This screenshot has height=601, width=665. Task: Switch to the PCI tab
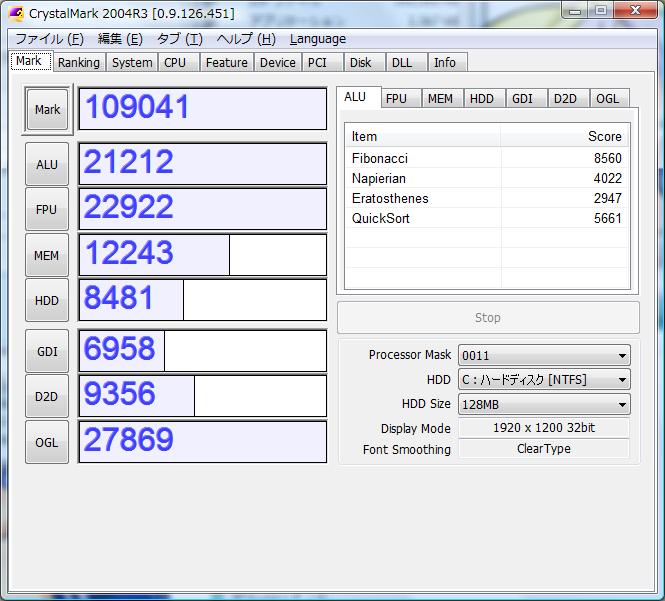pyautogui.click(x=322, y=63)
